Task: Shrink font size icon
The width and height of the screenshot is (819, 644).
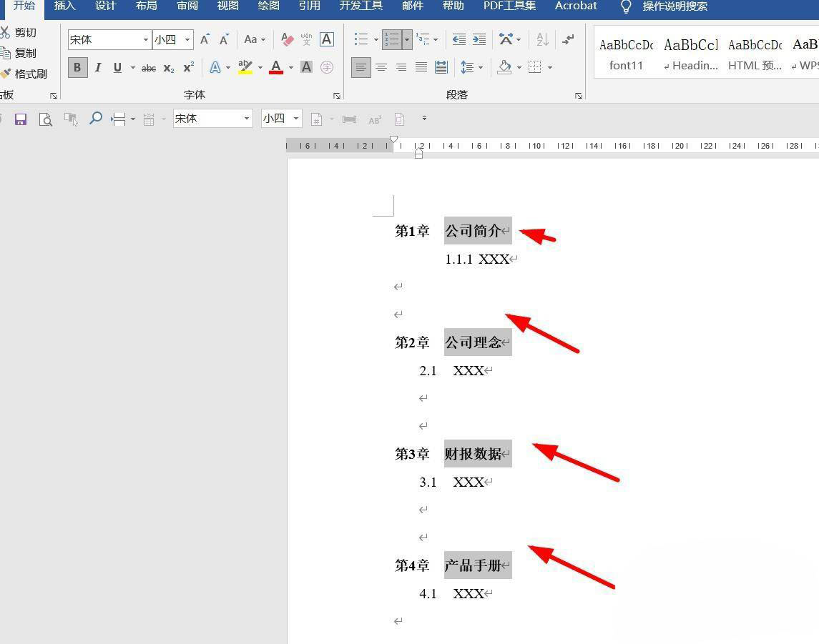Action: pyautogui.click(x=224, y=39)
